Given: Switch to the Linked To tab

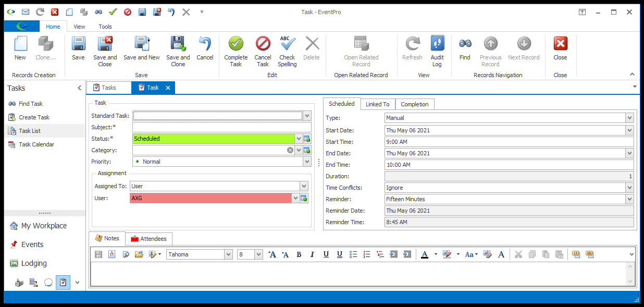Looking at the screenshot, I should (x=378, y=104).
